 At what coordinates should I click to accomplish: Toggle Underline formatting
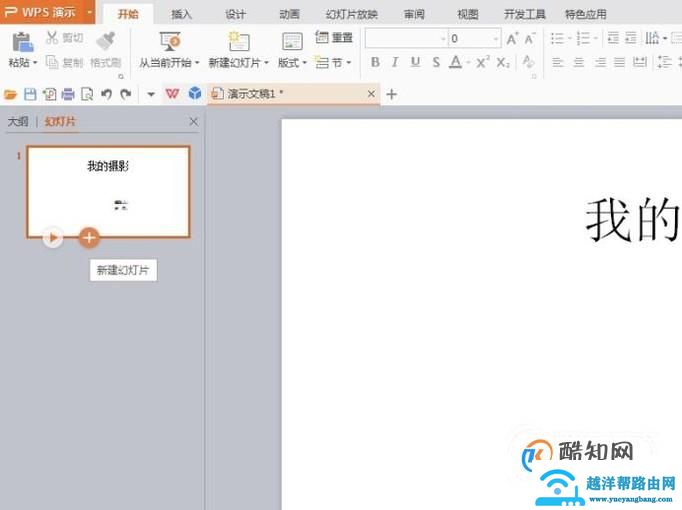415,63
